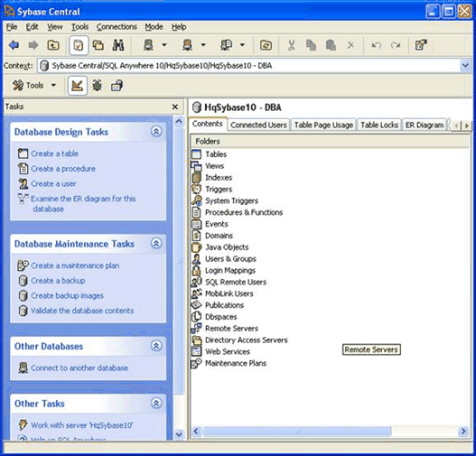Switch to Table Page Usage tab
Viewport: 476px width, 456px height.
click(x=323, y=125)
